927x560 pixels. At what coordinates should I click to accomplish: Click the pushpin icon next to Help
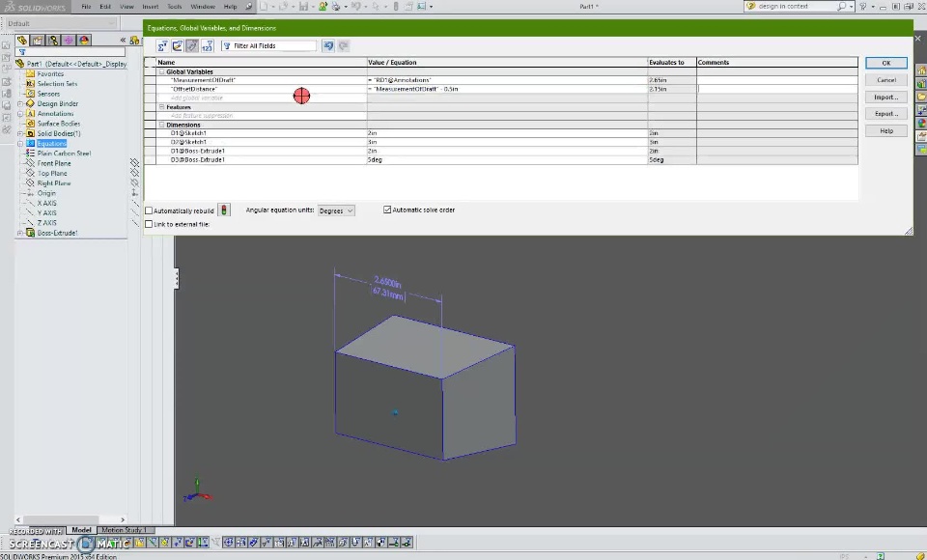pos(249,7)
